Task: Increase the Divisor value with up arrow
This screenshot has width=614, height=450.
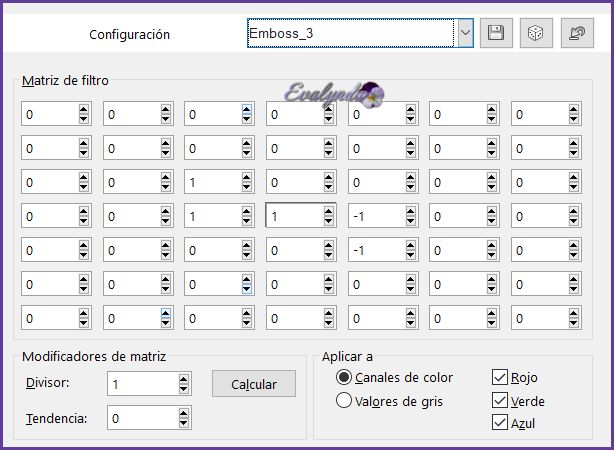Action: tap(183, 379)
